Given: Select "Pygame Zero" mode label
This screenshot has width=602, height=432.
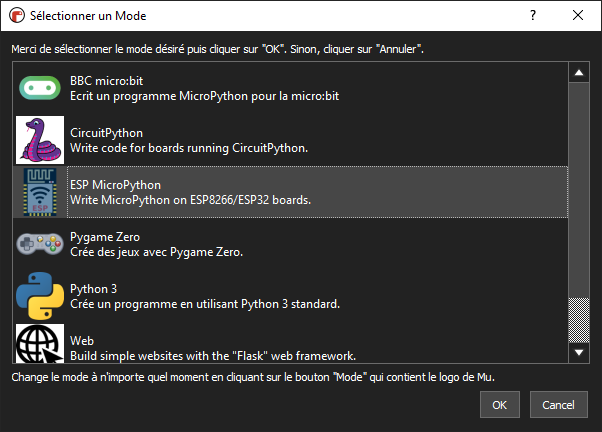Looking at the screenshot, I should point(105,237).
